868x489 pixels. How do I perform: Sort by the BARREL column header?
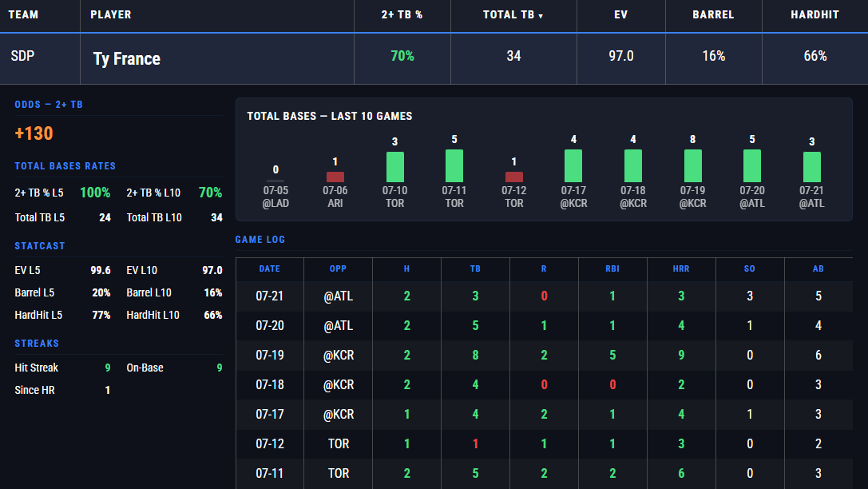coord(713,15)
